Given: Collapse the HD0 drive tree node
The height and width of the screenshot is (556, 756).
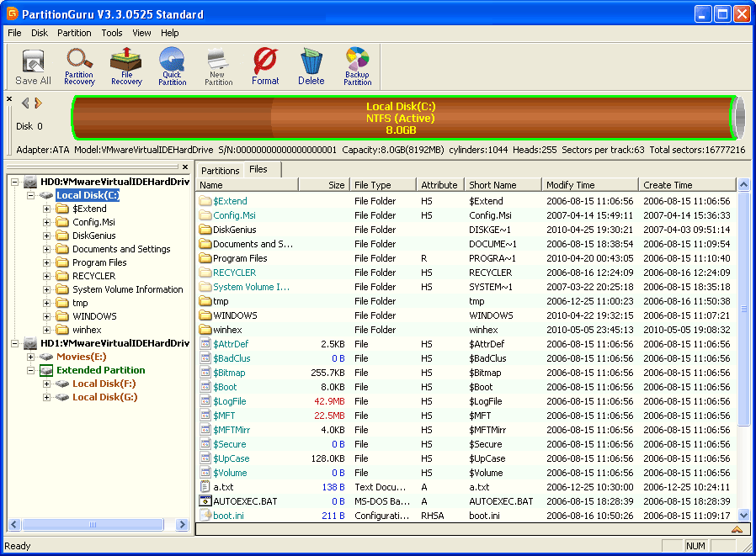Looking at the screenshot, I should [x=15, y=183].
